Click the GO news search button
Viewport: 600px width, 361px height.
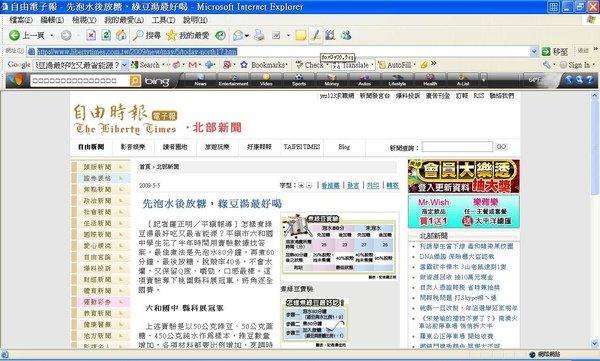pyautogui.click(x=501, y=147)
